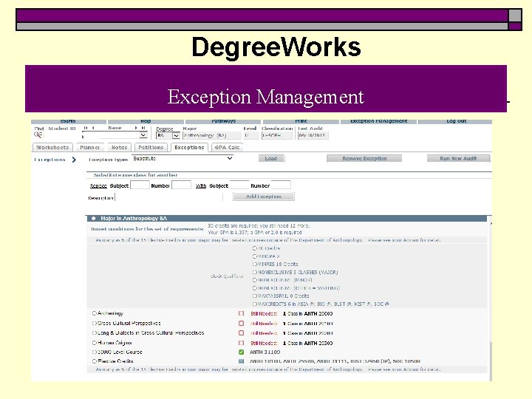Open the GPA Calc tab
532x399 pixels.
[228, 147]
